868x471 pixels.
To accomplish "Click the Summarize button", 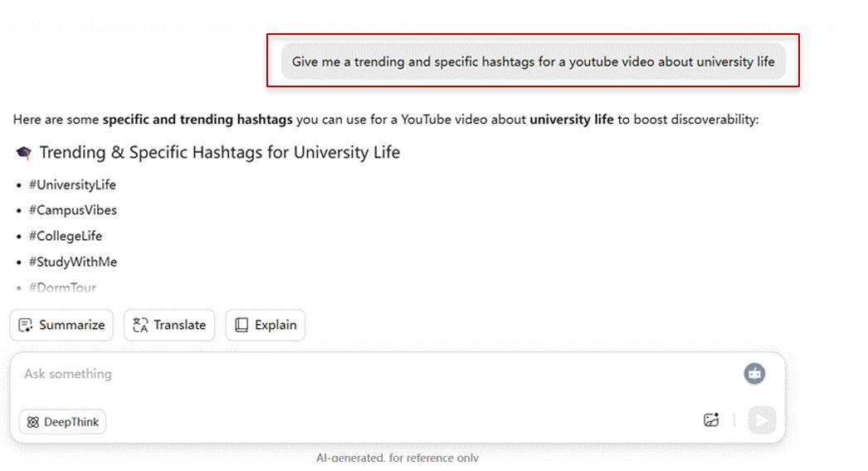I will (61, 325).
